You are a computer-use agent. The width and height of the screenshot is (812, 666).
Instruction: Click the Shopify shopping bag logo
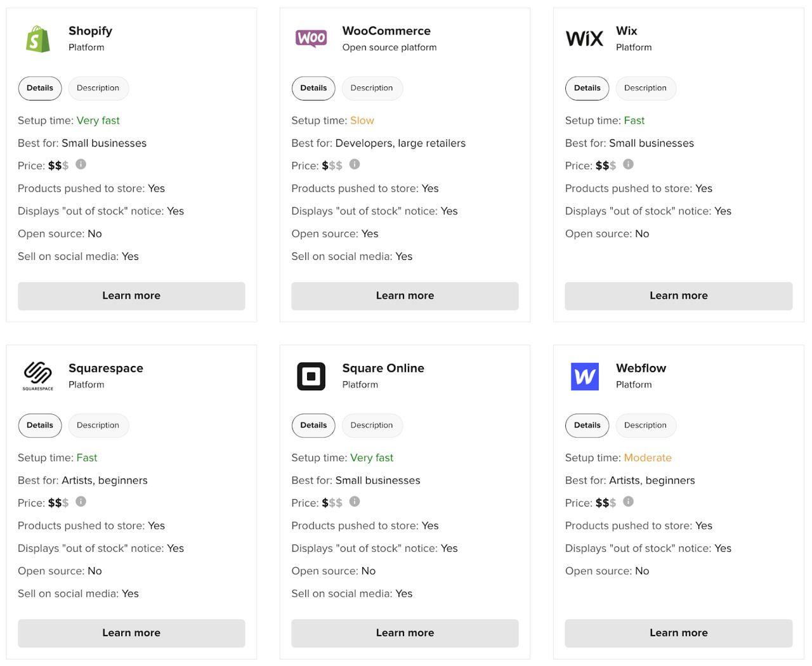click(x=38, y=39)
